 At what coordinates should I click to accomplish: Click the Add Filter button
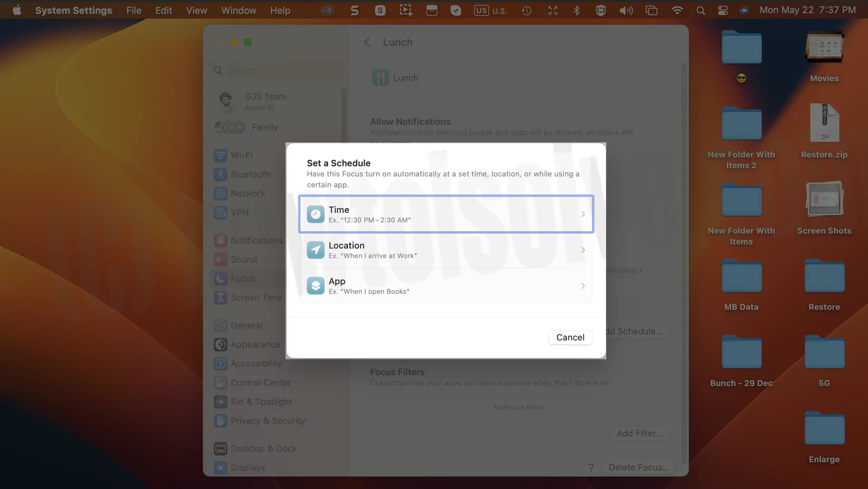pos(640,433)
